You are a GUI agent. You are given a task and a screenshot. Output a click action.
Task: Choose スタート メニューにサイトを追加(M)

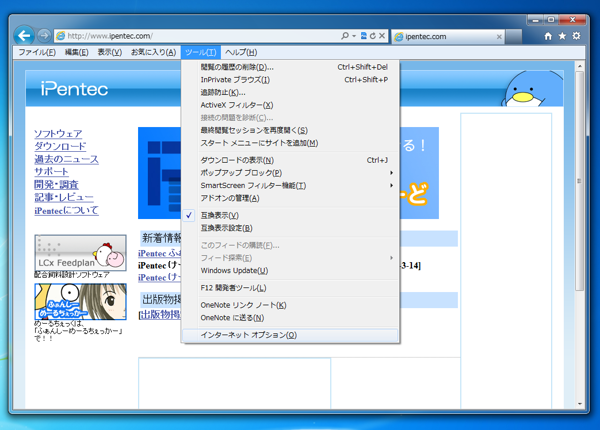[291, 143]
